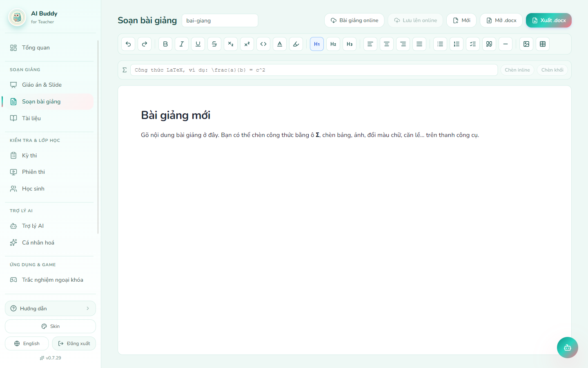Viewport: 588px width, 368px height.
Task: Open Bài giảng online
Action: point(354,20)
